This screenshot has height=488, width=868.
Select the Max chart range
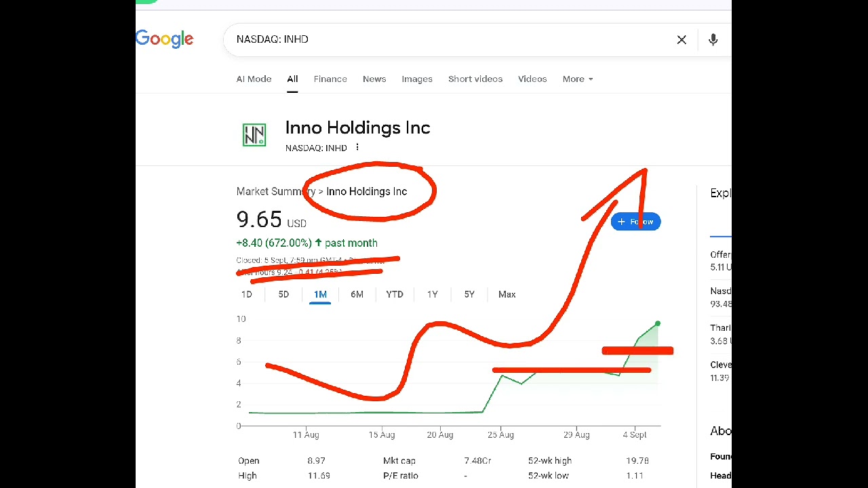507,294
